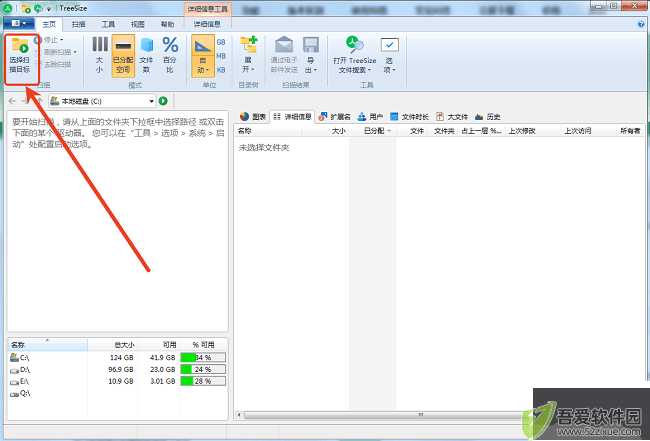Select drive C:\ in drive list

[20, 357]
